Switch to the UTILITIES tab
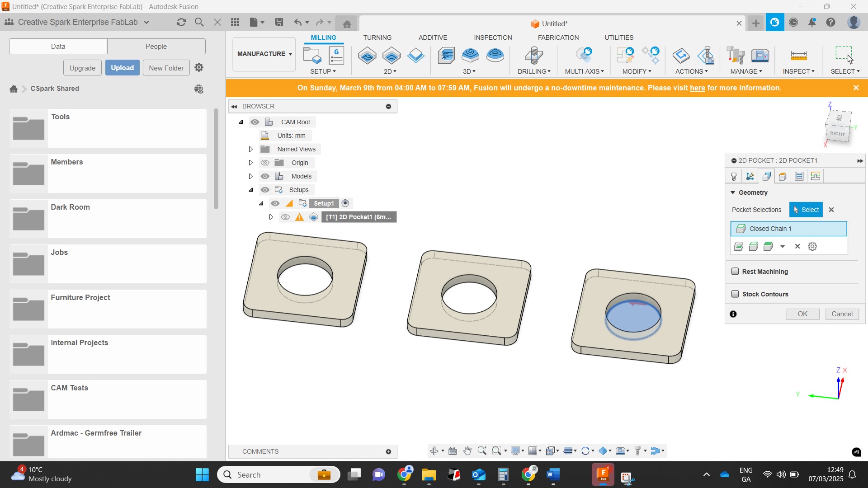 pyautogui.click(x=619, y=38)
